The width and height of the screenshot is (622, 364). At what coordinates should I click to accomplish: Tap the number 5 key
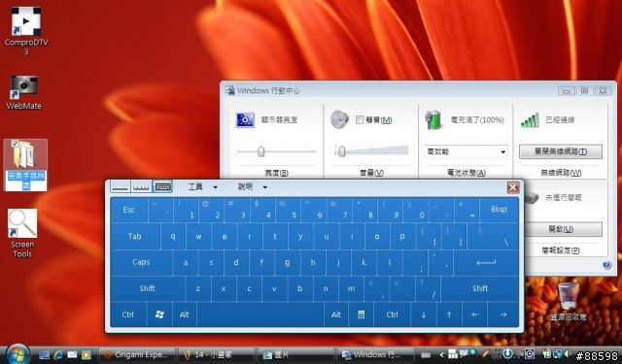288,210
